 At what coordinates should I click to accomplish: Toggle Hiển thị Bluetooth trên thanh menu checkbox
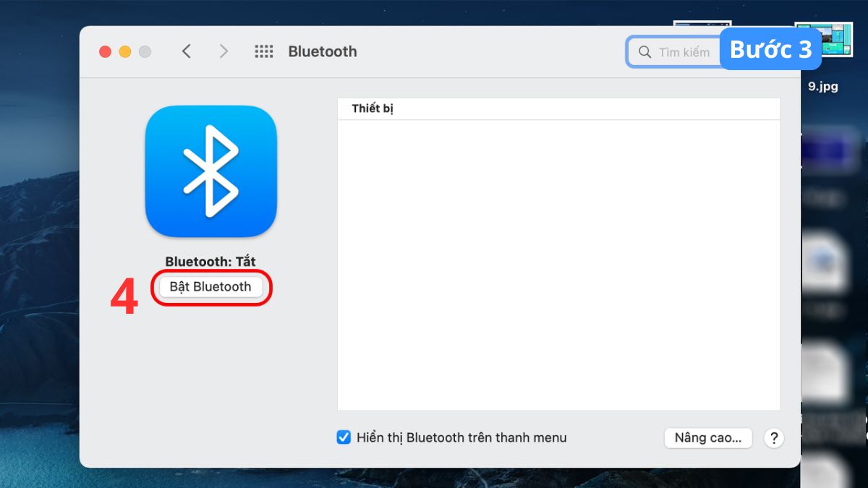344,437
